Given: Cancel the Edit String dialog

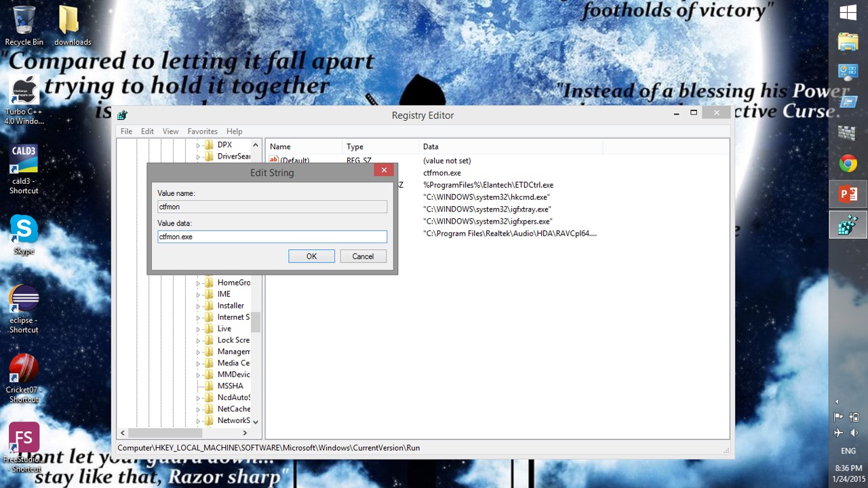Looking at the screenshot, I should pos(363,256).
